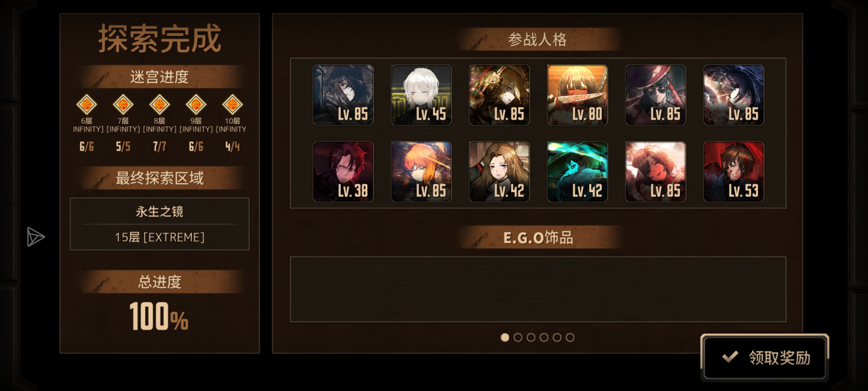Select the 9层 clear diamond badge
Image resolution: width=868 pixels, height=391 pixels.
[196, 105]
